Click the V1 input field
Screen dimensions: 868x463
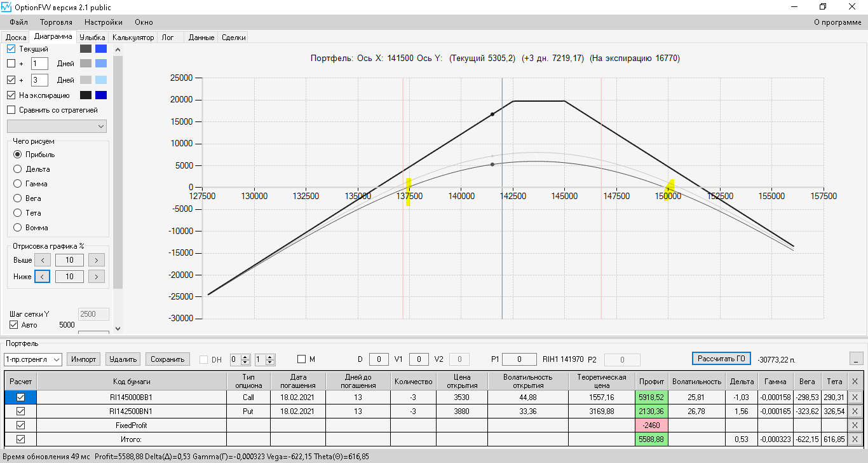[419, 359]
